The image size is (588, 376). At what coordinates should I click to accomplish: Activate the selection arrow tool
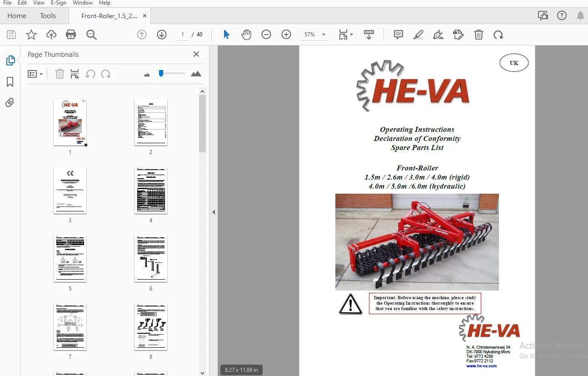[226, 35]
